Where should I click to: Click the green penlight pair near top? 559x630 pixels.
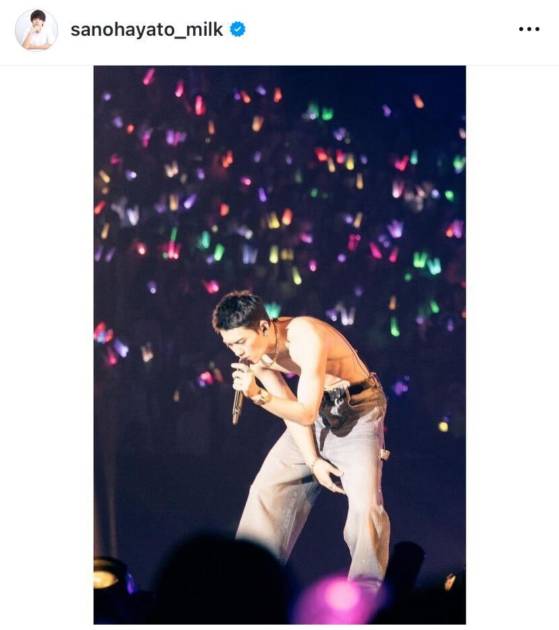click(x=319, y=112)
